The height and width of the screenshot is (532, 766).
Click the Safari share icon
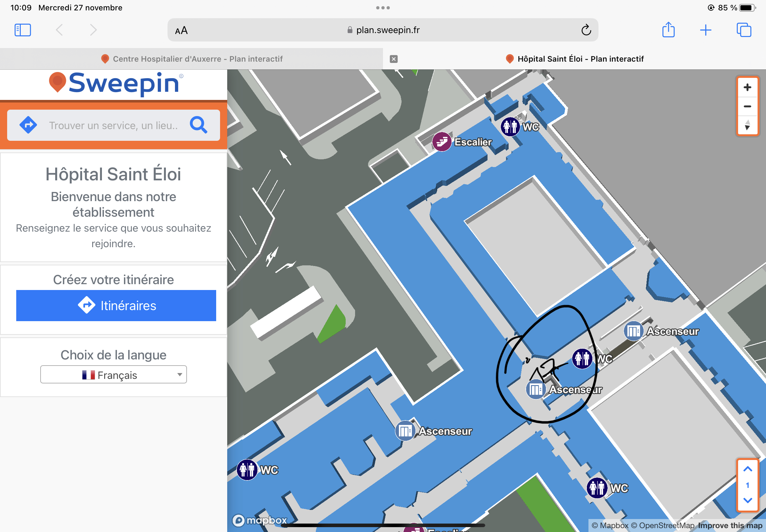(x=668, y=30)
